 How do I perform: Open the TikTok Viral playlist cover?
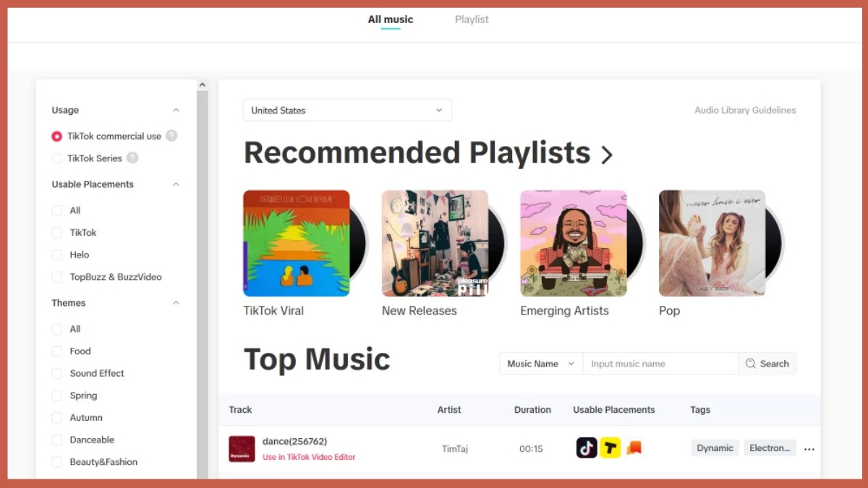[297, 243]
